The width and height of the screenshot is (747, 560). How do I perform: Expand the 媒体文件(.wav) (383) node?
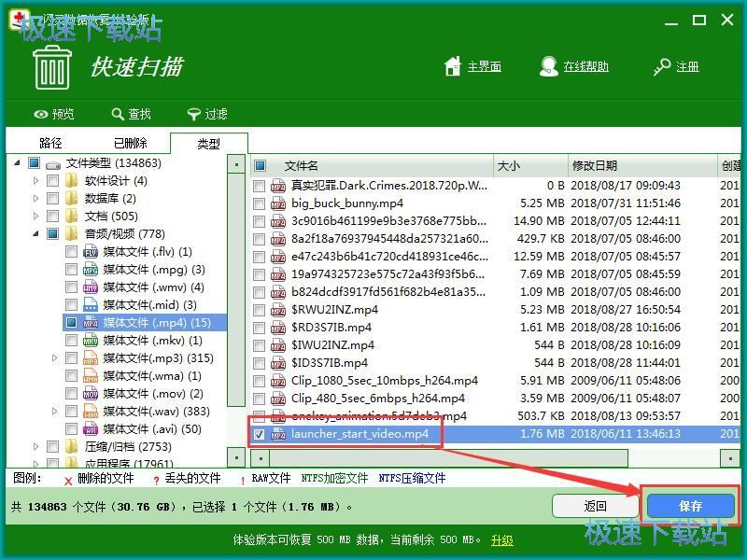54,412
